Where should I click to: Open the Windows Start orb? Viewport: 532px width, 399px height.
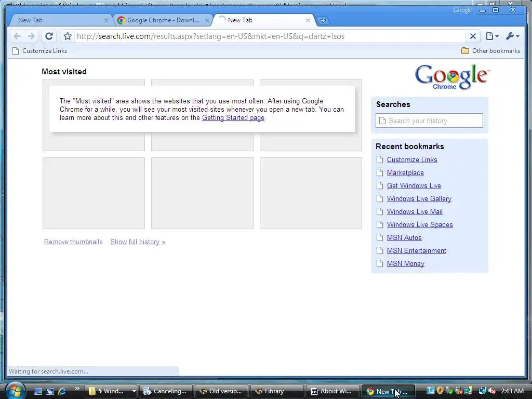pos(15,391)
